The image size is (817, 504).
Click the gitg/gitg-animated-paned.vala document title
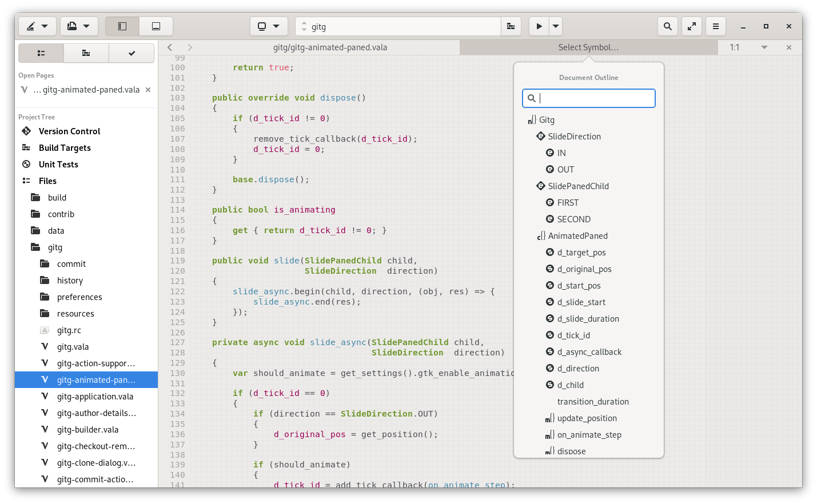pyautogui.click(x=330, y=47)
